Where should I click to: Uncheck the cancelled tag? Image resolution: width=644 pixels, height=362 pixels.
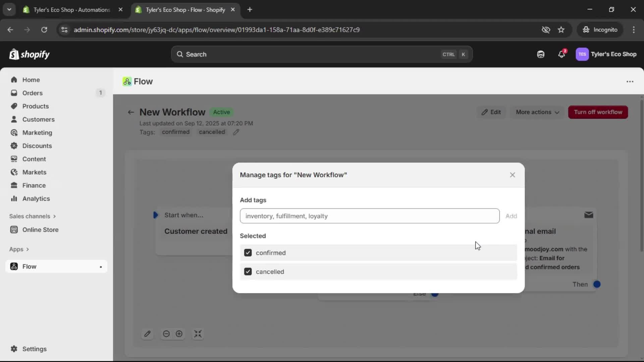pyautogui.click(x=248, y=271)
